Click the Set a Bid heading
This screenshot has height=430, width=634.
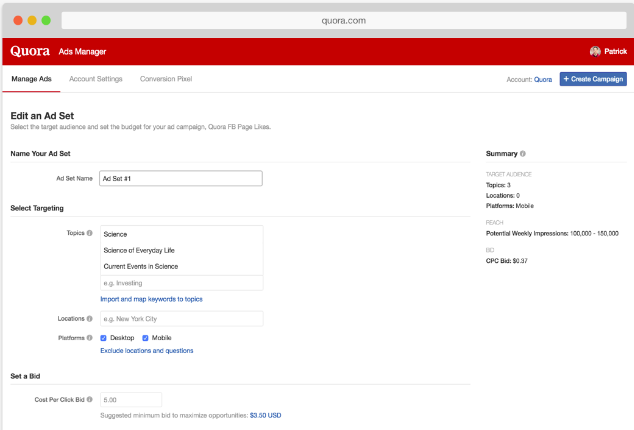tap(25, 376)
